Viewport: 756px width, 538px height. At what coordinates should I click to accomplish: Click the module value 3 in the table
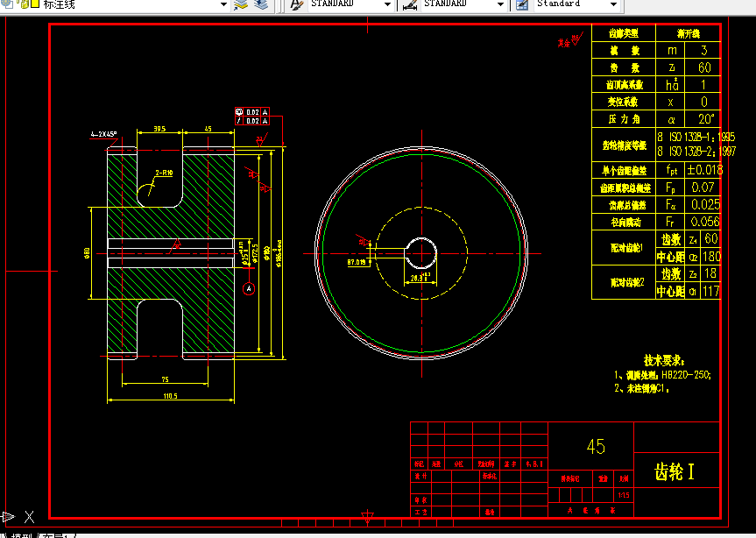(x=704, y=50)
